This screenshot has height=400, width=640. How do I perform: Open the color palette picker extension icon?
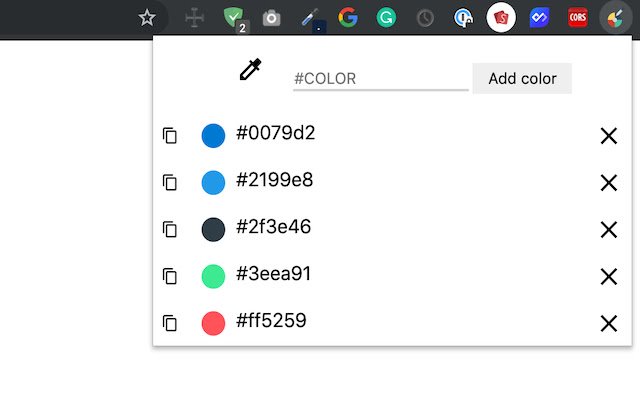click(616, 19)
